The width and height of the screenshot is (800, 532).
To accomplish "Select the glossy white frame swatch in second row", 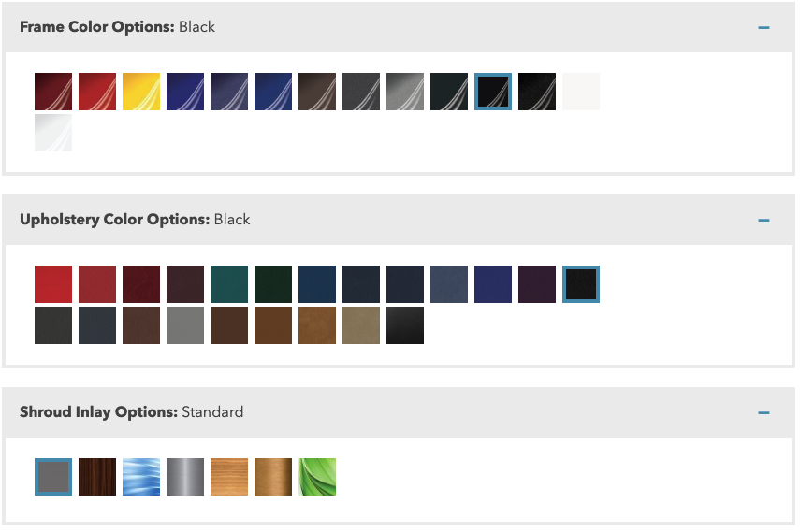I will (x=53, y=133).
